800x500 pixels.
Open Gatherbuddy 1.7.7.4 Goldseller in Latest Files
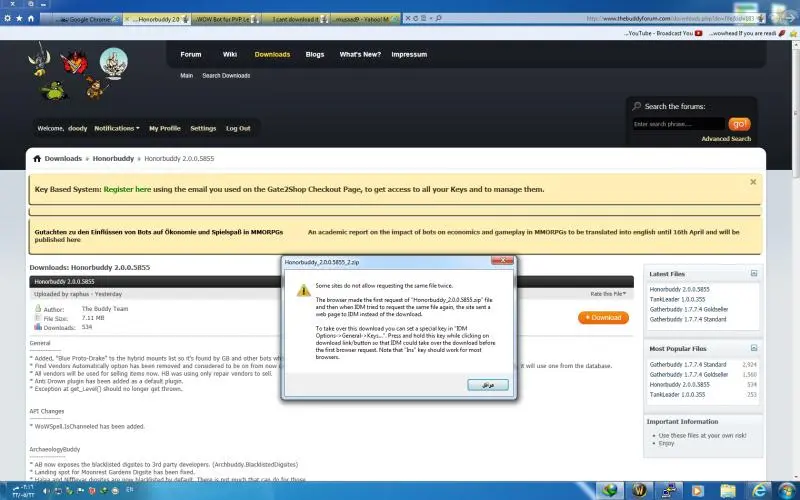point(689,310)
